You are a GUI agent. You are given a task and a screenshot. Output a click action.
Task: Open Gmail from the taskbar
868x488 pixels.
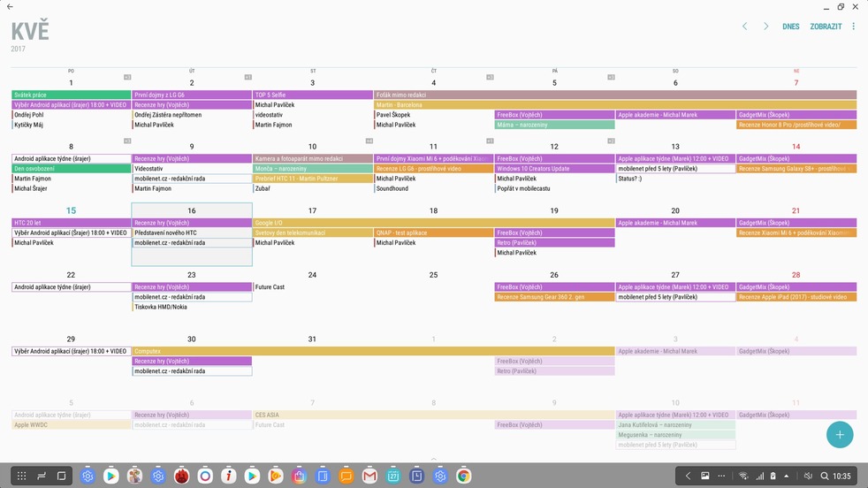click(x=369, y=476)
